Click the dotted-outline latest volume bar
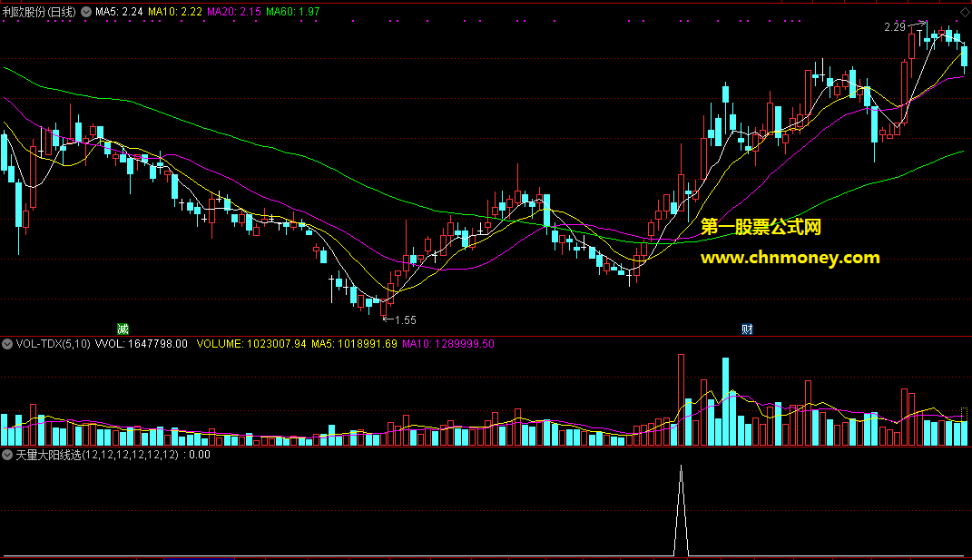The width and height of the screenshot is (972, 560). [964, 427]
